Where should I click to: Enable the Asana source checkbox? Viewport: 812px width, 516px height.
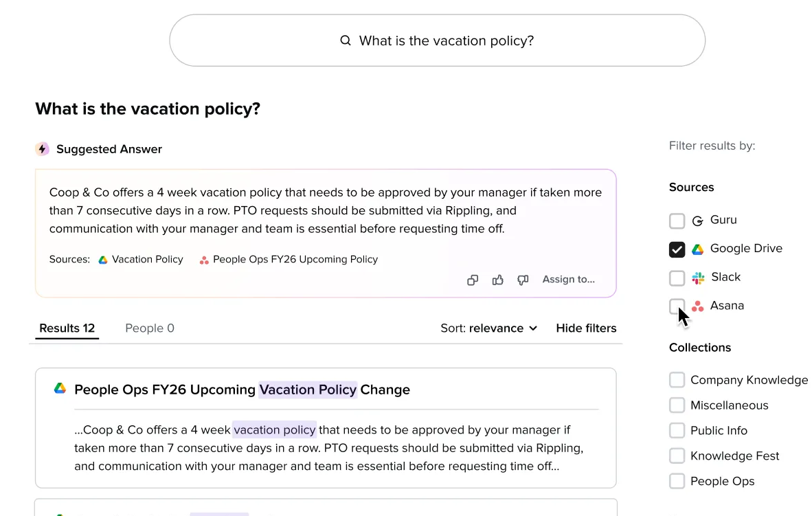[677, 306]
